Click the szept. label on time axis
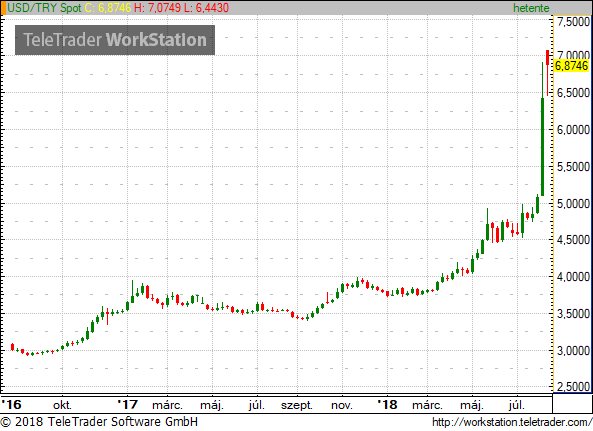The width and height of the screenshot is (593, 431). (x=297, y=406)
